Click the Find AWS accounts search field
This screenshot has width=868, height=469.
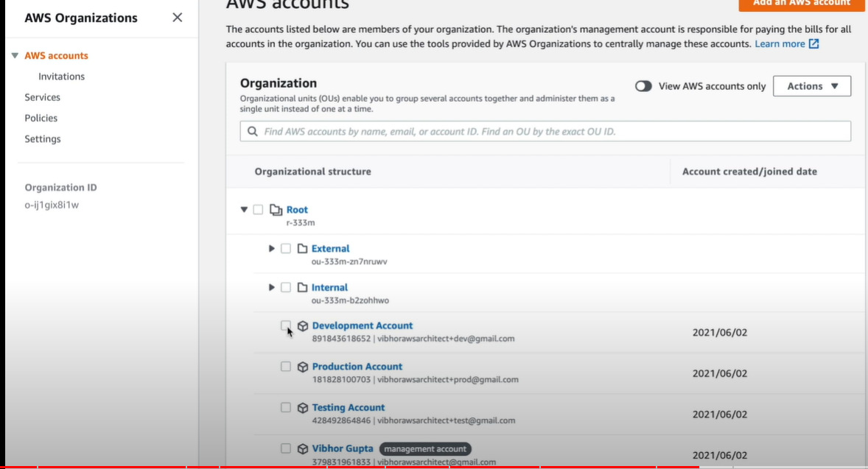tap(545, 131)
